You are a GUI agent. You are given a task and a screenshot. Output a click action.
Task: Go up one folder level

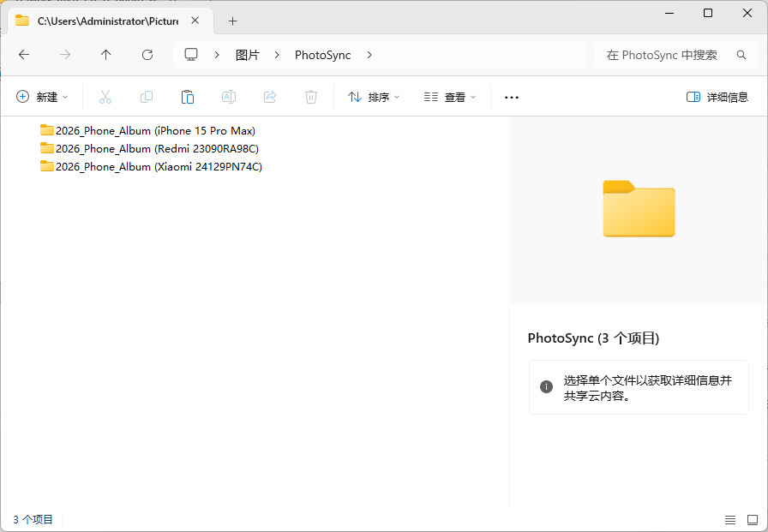[105, 55]
